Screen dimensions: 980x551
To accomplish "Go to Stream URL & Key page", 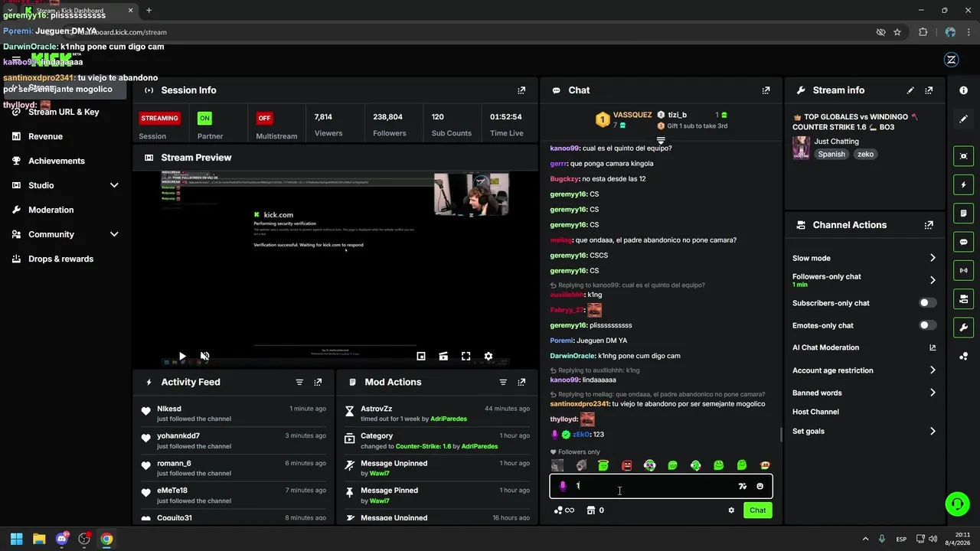I will 64,112.
